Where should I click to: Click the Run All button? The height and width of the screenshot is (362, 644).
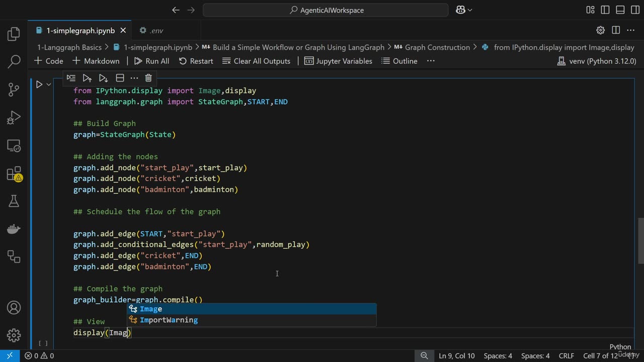point(151,61)
